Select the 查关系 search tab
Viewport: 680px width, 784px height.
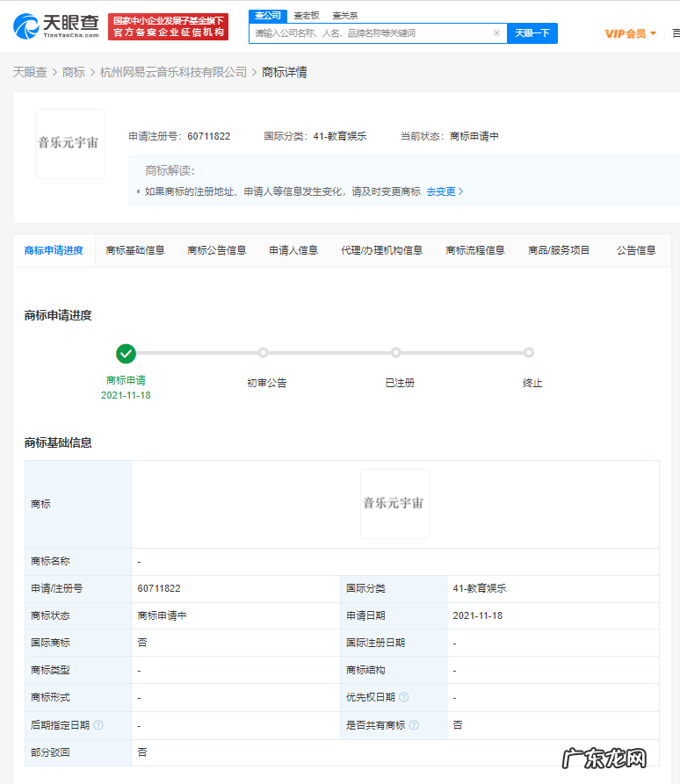pyautogui.click(x=345, y=16)
